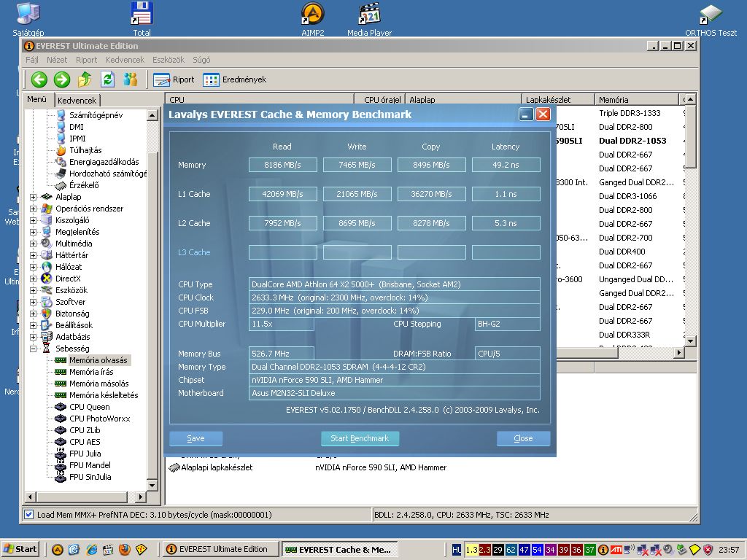Click the green Back arrow toolbar icon

(39, 79)
